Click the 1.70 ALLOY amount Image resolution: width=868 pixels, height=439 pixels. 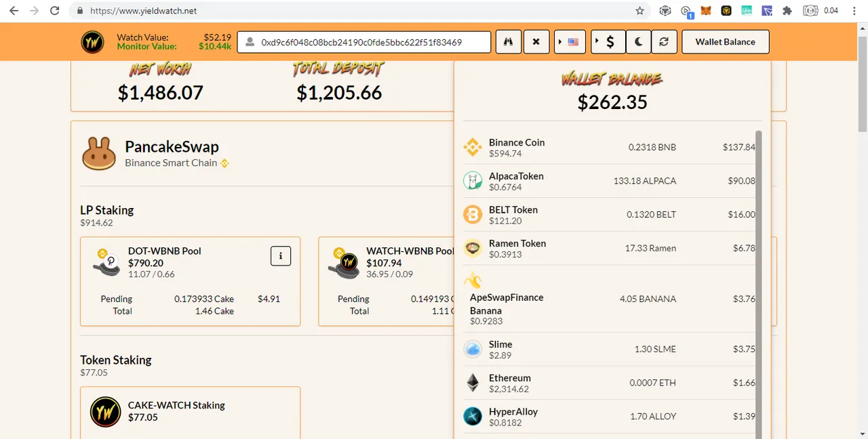(x=653, y=416)
